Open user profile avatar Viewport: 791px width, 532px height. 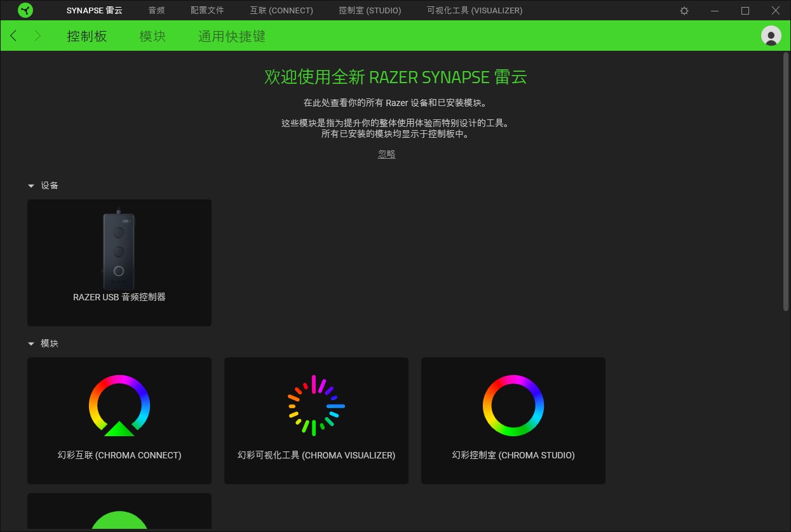771,36
